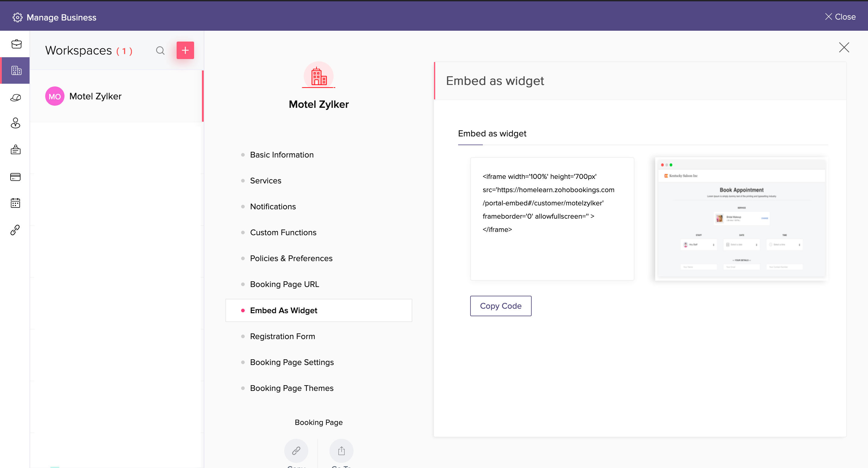Click the Embed as widget tab
Image resolution: width=868 pixels, height=468 pixels.
click(492, 134)
